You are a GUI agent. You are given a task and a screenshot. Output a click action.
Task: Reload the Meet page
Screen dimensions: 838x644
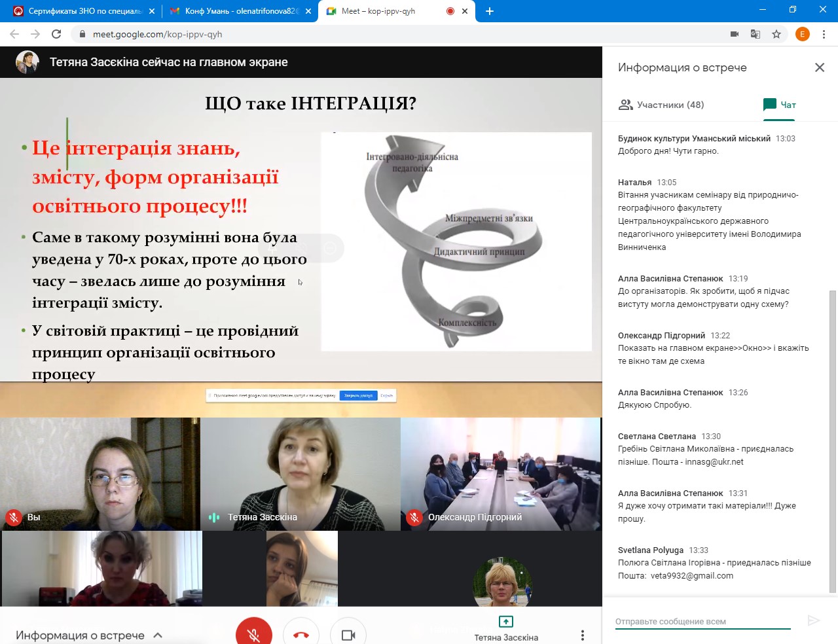56,34
